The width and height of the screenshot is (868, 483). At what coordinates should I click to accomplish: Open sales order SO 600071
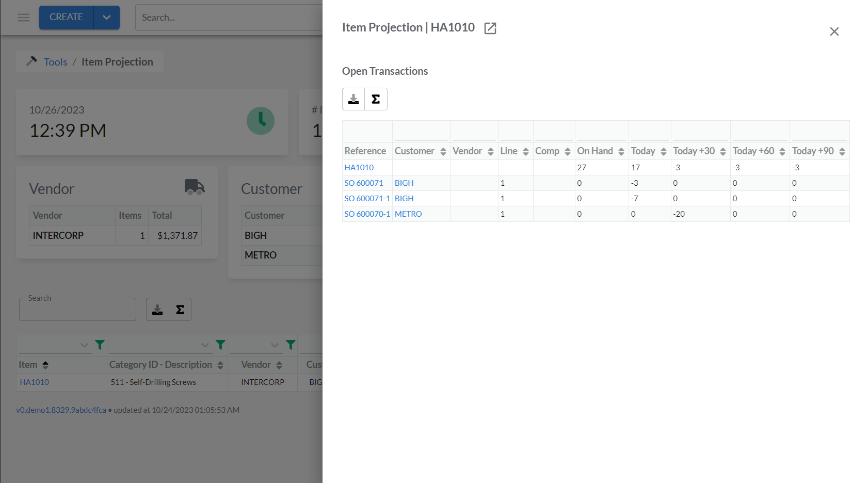click(363, 183)
